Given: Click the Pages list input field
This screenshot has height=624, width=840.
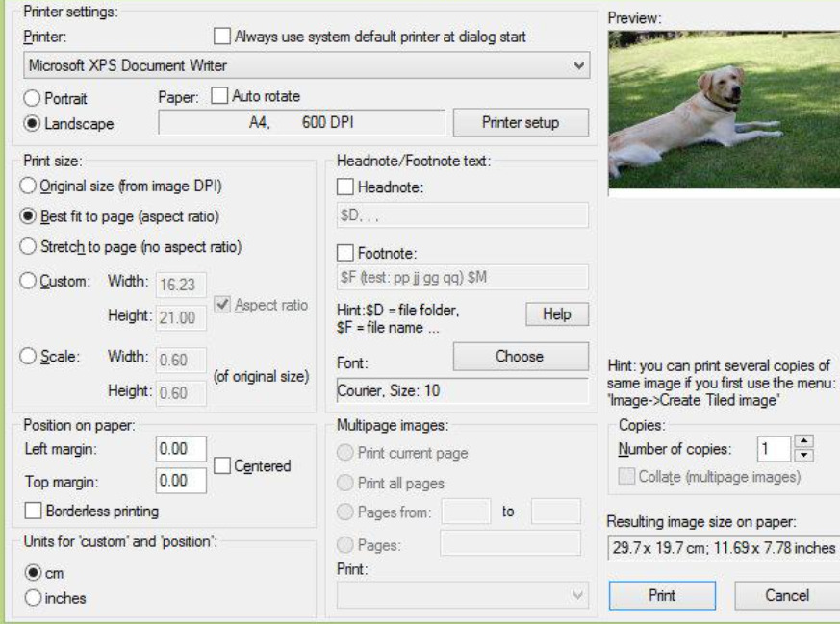Looking at the screenshot, I should (511, 544).
